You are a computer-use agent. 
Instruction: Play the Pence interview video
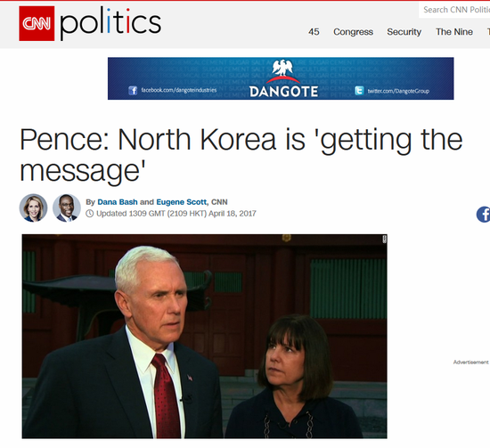[x=204, y=336]
